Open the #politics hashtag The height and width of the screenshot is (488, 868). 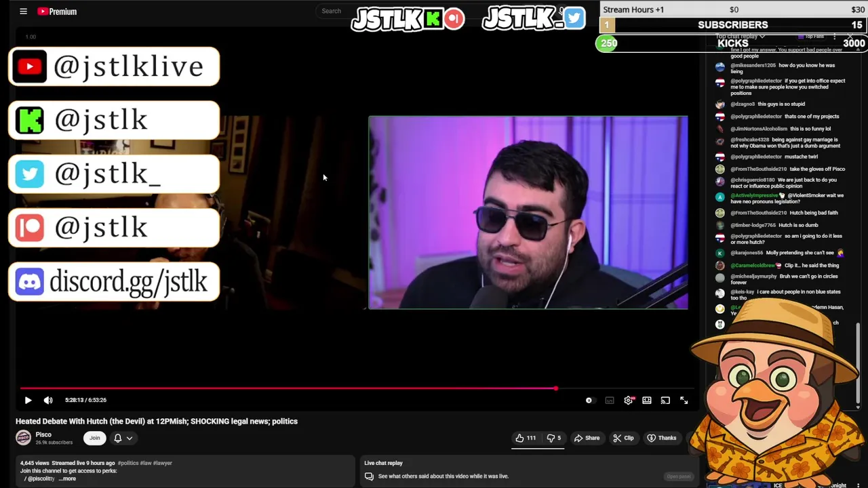point(128,463)
